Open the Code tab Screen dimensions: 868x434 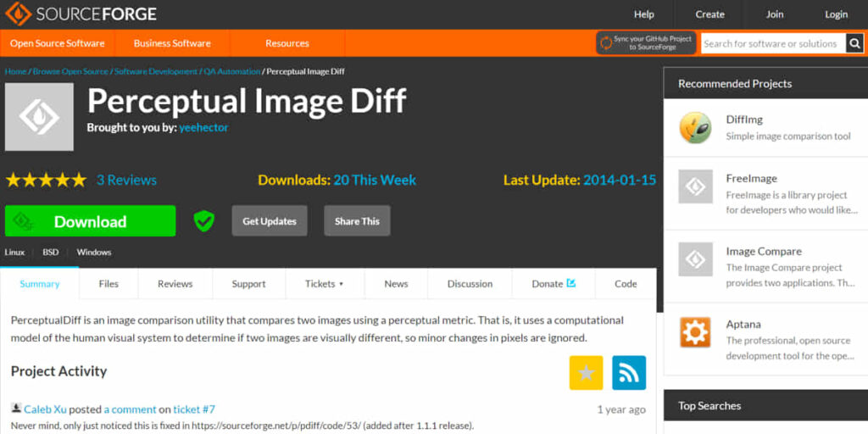(x=626, y=284)
